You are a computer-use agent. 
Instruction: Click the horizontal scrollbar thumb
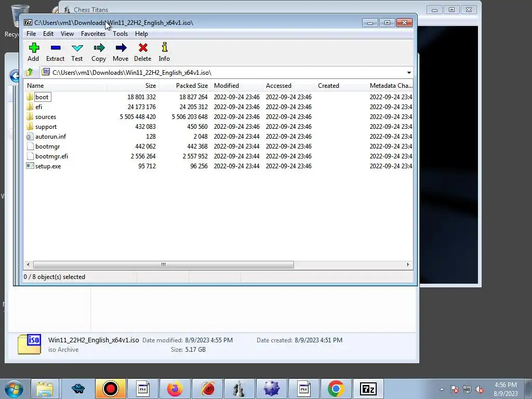coord(164,264)
